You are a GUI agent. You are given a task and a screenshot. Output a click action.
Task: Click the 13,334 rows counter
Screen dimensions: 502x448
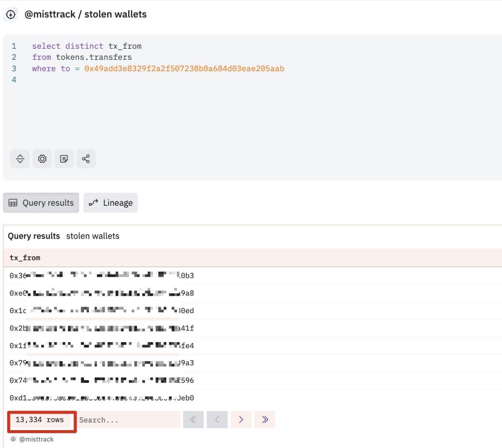point(40,420)
